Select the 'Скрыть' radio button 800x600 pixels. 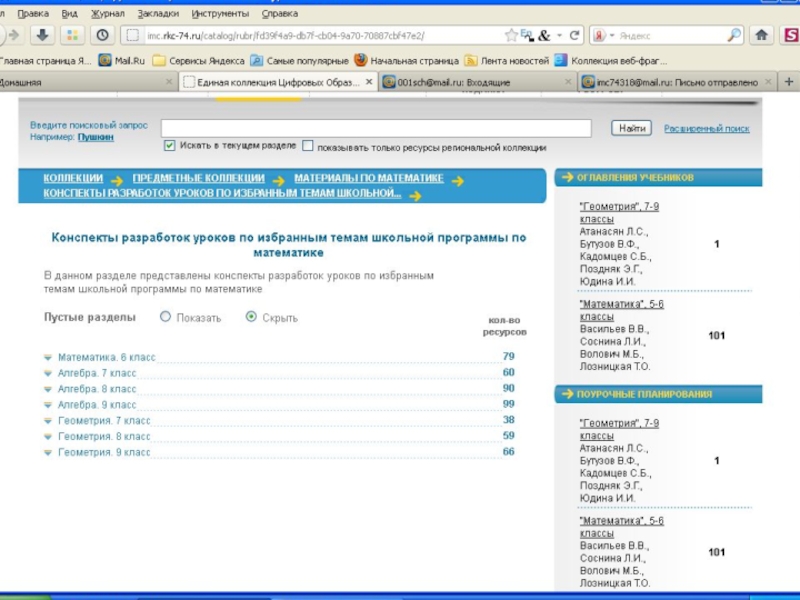251,317
